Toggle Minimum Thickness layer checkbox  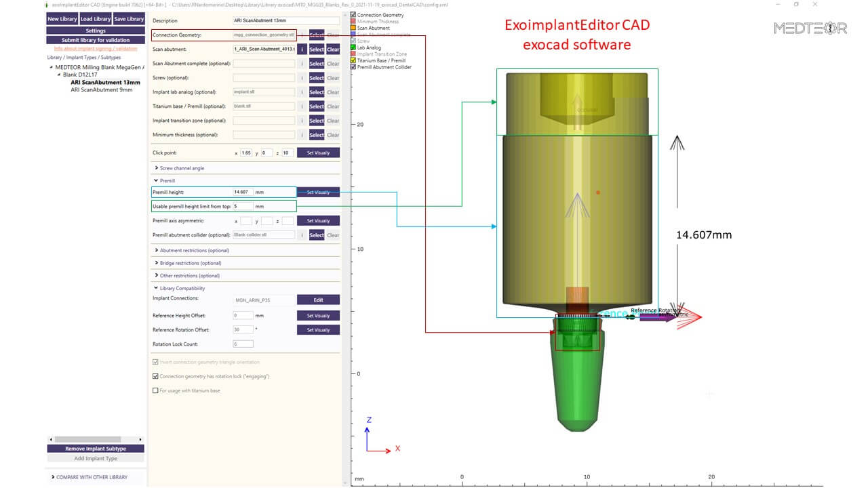353,22
